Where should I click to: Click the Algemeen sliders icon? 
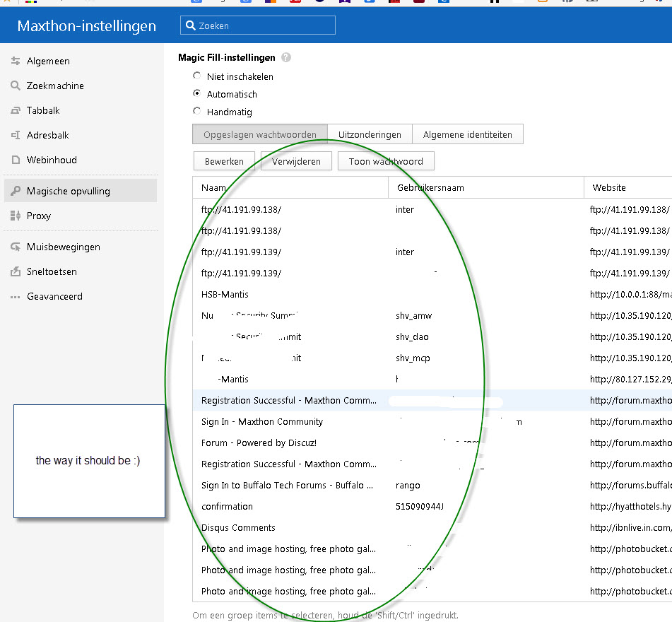tap(16, 61)
